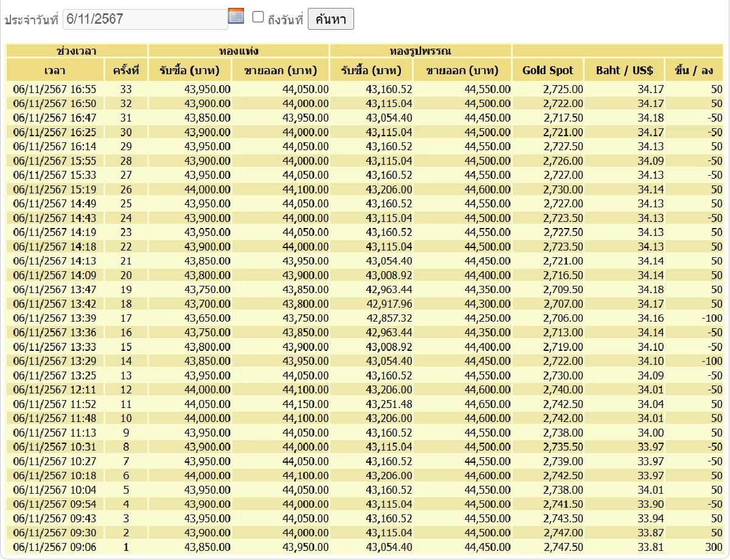
Task: Click the ช่วงเวลา group header
Action: pyautogui.click(x=77, y=51)
